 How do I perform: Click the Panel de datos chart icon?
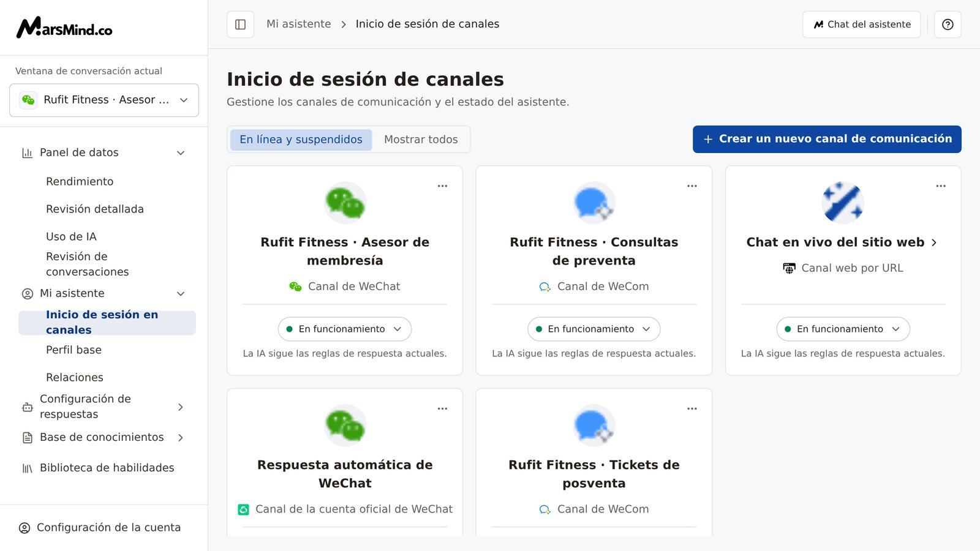click(27, 153)
